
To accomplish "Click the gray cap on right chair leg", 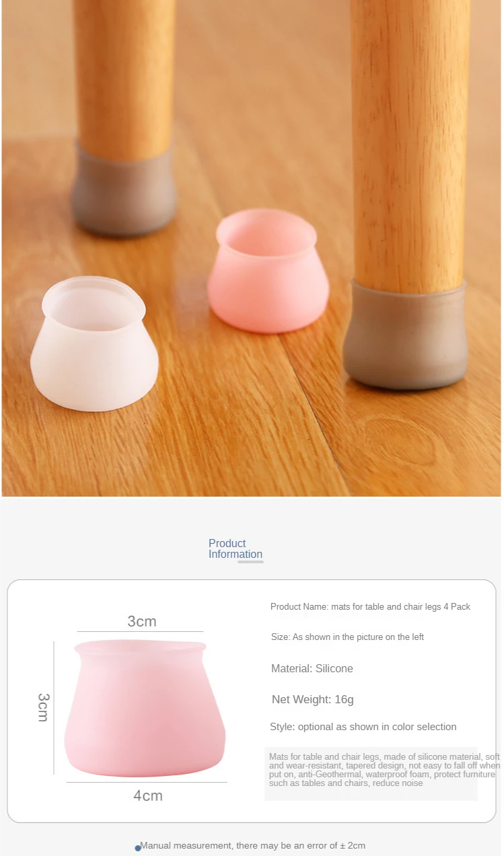I will [405, 335].
